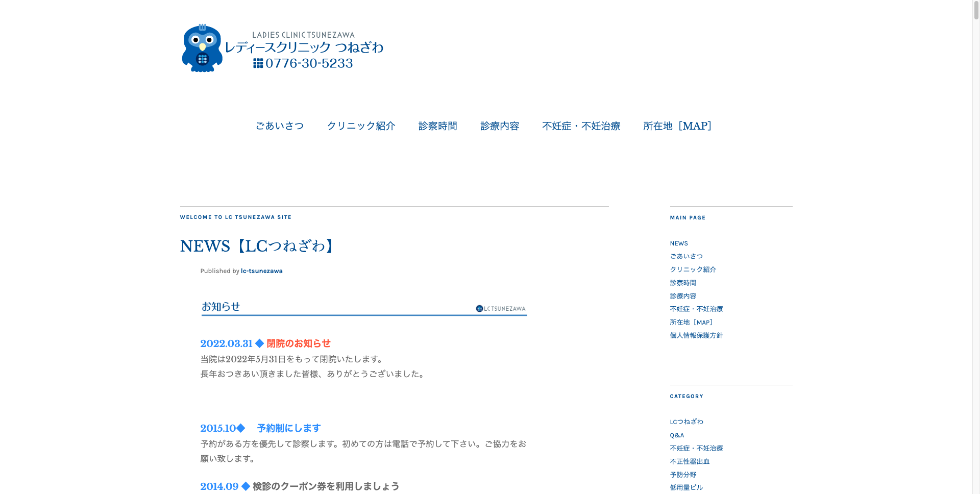
Task: Open 不妊症・不妊治療 under Main Page sidebar
Action: click(696, 309)
